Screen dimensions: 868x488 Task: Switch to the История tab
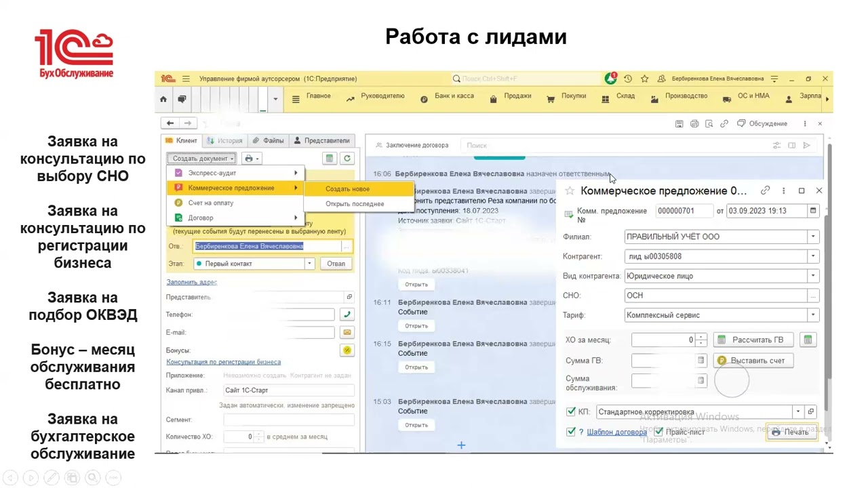[225, 141]
